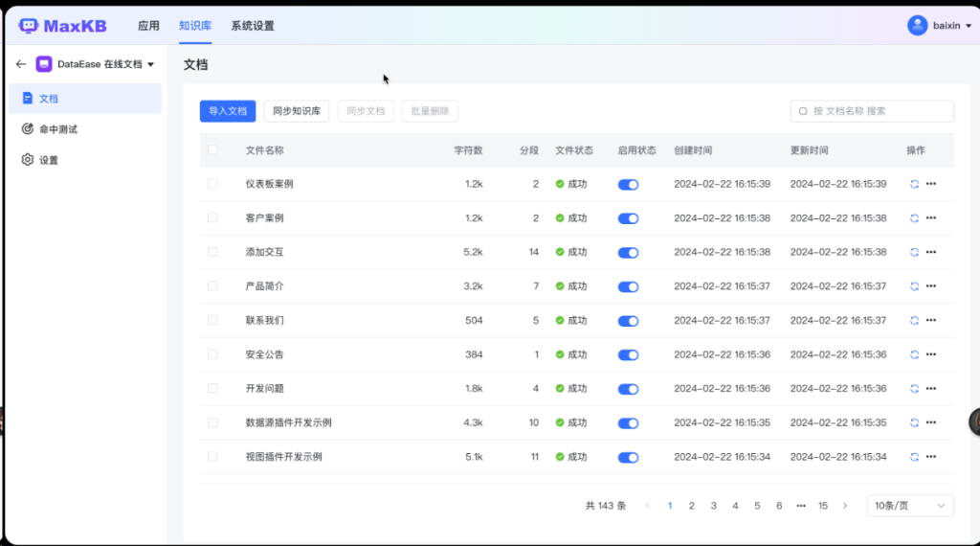
Task: Refresh the 视图插件开发示例 document
Action: 914,457
